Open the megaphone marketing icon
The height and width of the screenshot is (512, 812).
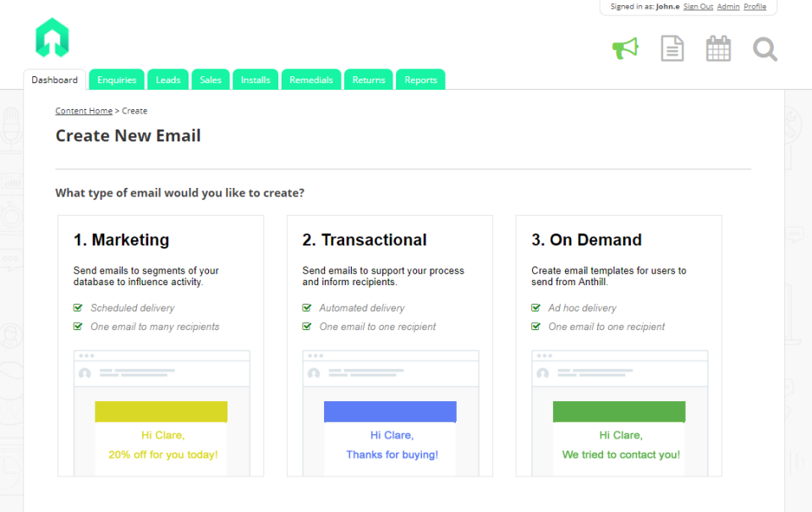point(625,48)
